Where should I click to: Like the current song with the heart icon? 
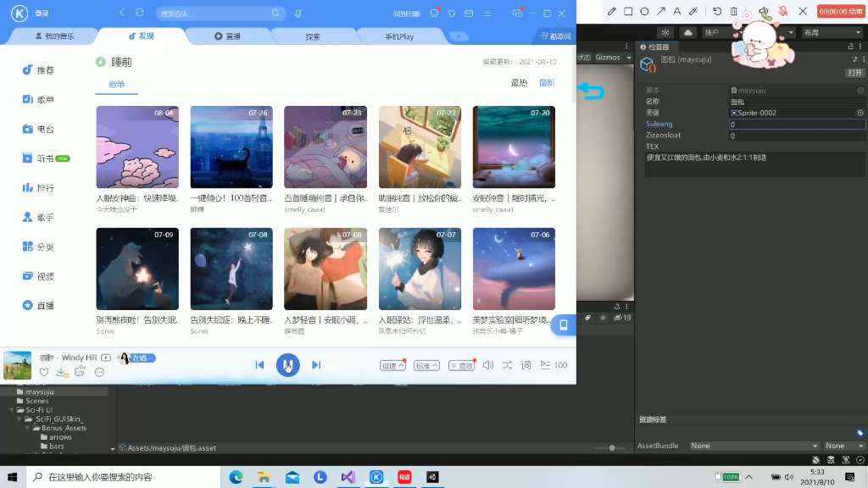44,372
